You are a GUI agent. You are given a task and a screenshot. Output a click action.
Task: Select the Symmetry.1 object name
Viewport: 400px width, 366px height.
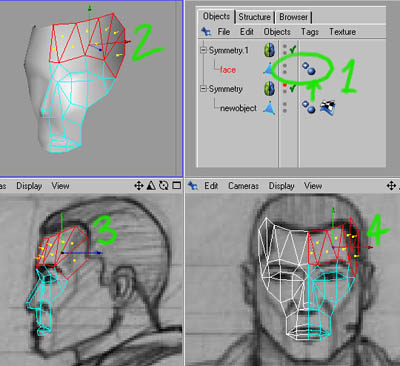pyautogui.click(x=229, y=50)
